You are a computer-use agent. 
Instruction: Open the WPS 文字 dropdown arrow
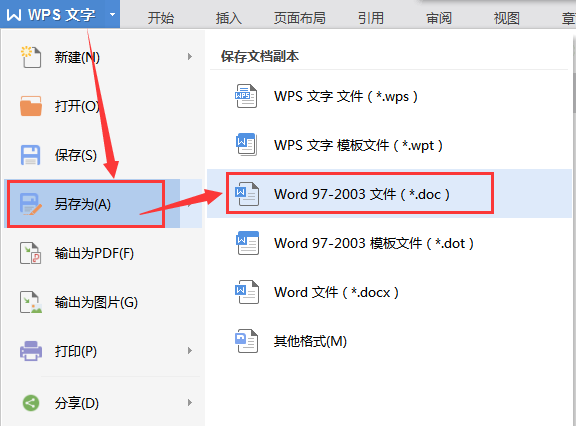click(x=112, y=15)
